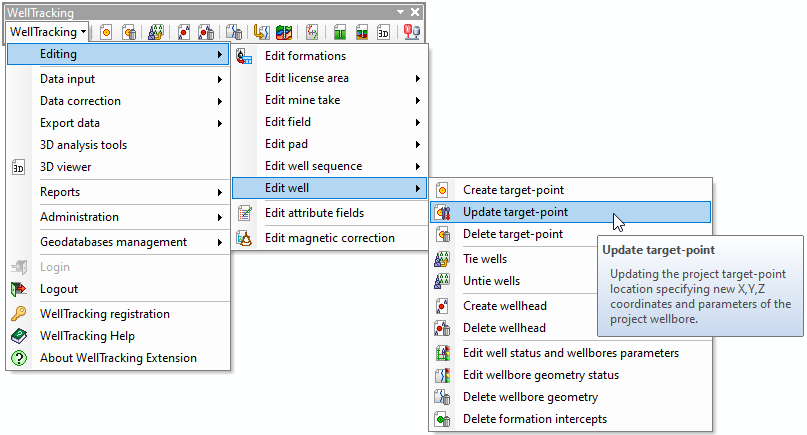This screenshot has height=435, width=807.
Task: Click the red-green trajectory toolbar icon
Action: [x=312, y=32]
